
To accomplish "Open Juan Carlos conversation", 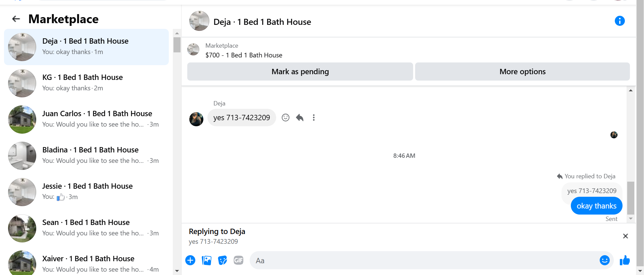I will tap(86, 119).
